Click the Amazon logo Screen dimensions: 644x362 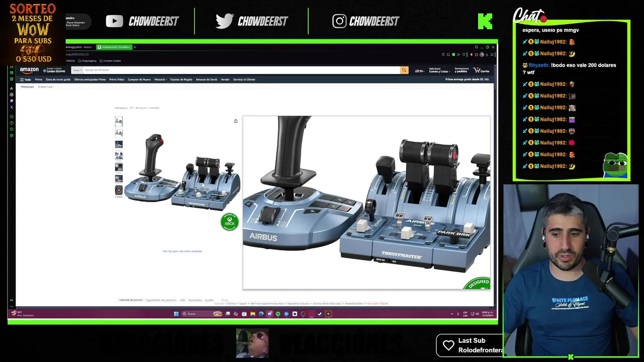tap(29, 70)
